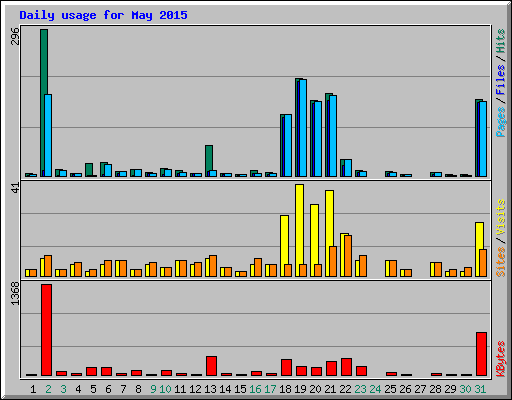Click the red KBytes bar for day 31
Image resolution: width=512 pixels, height=400 pixels.
481,354
